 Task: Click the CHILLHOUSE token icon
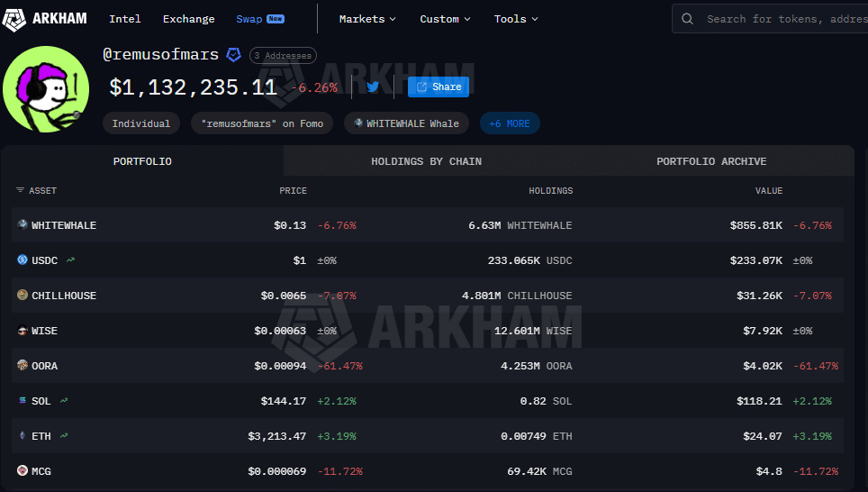click(23, 296)
